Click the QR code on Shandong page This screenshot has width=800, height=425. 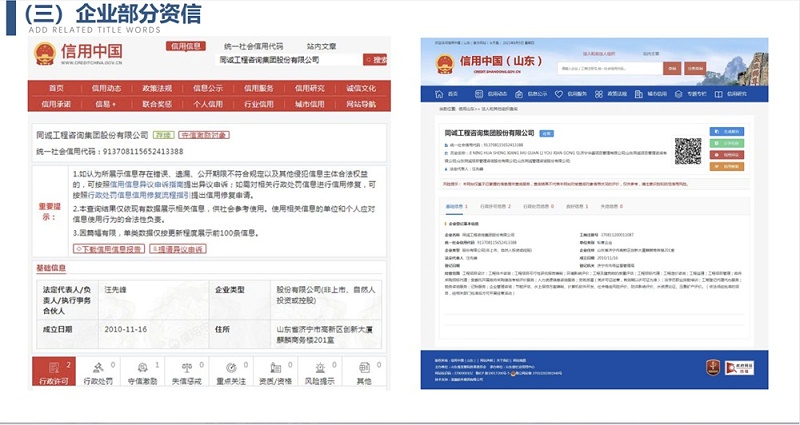(688, 151)
